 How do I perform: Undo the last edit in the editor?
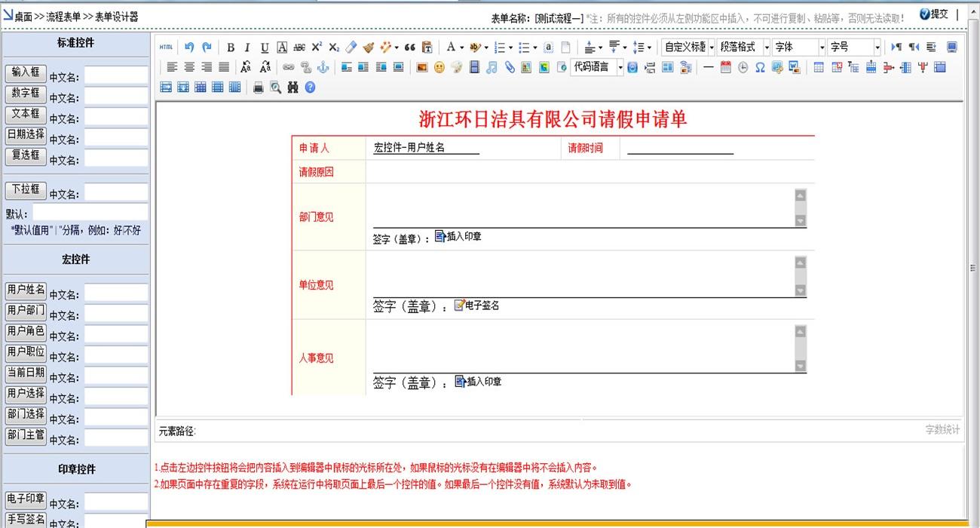(x=189, y=48)
